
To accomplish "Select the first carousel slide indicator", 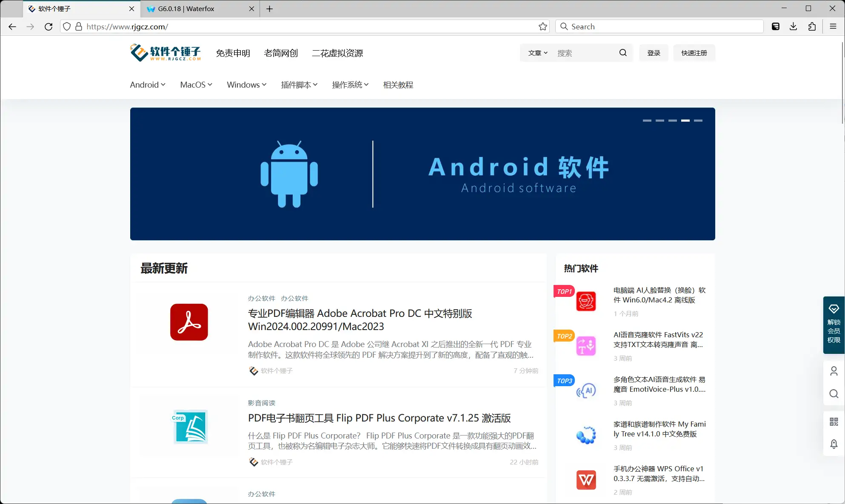I will [647, 120].
